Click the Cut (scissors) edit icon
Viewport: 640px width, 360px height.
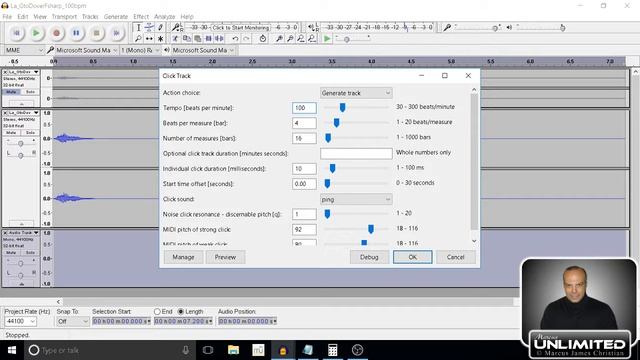coord(176,39)
